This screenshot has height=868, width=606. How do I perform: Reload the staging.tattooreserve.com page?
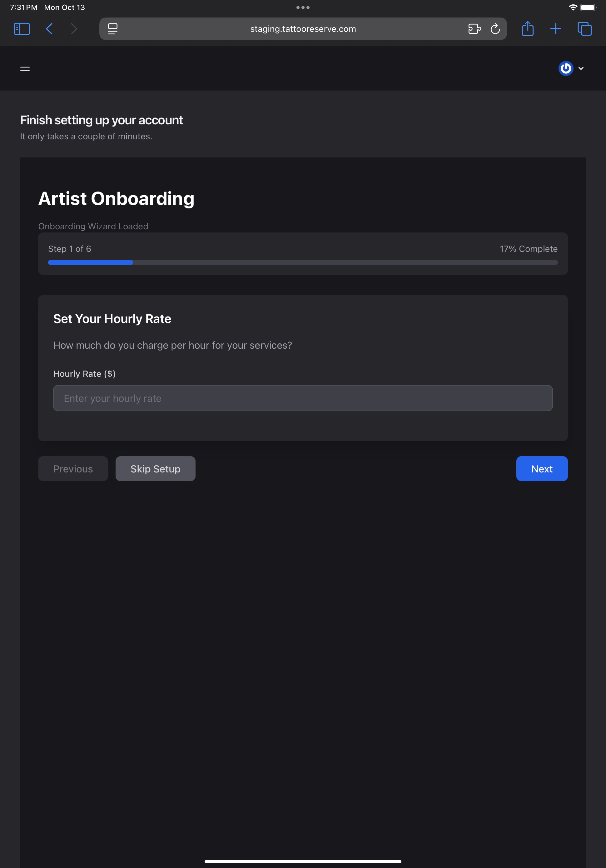495,29
